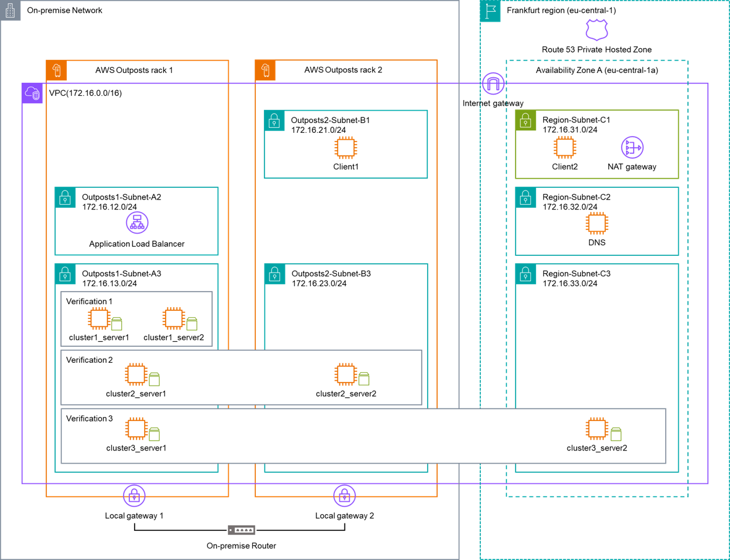Click the lock icon of Region-Subnet-C3
Viewport: 730px width, 560px height.
point(525,274)
